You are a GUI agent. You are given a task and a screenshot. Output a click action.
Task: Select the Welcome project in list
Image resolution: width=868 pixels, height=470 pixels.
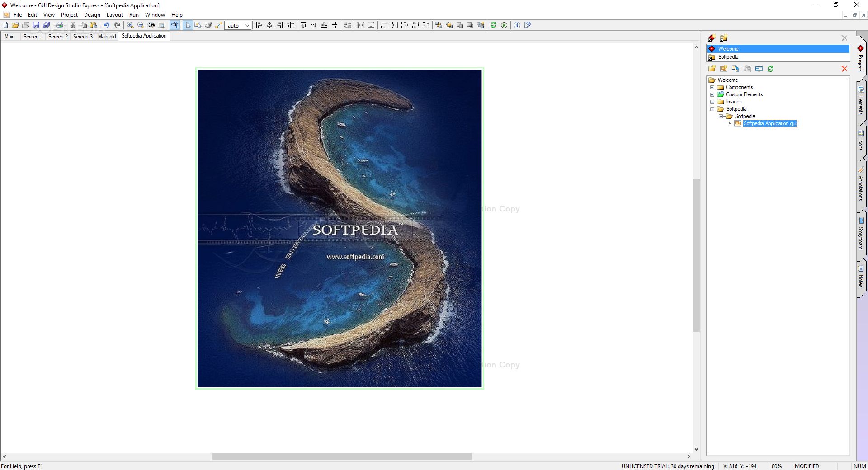778,49
